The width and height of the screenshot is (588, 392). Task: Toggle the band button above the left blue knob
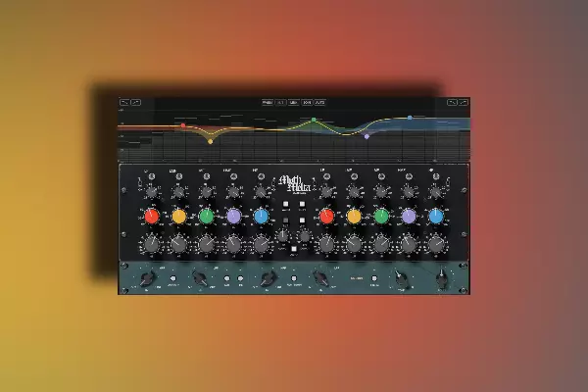click(x=262, y=176)
